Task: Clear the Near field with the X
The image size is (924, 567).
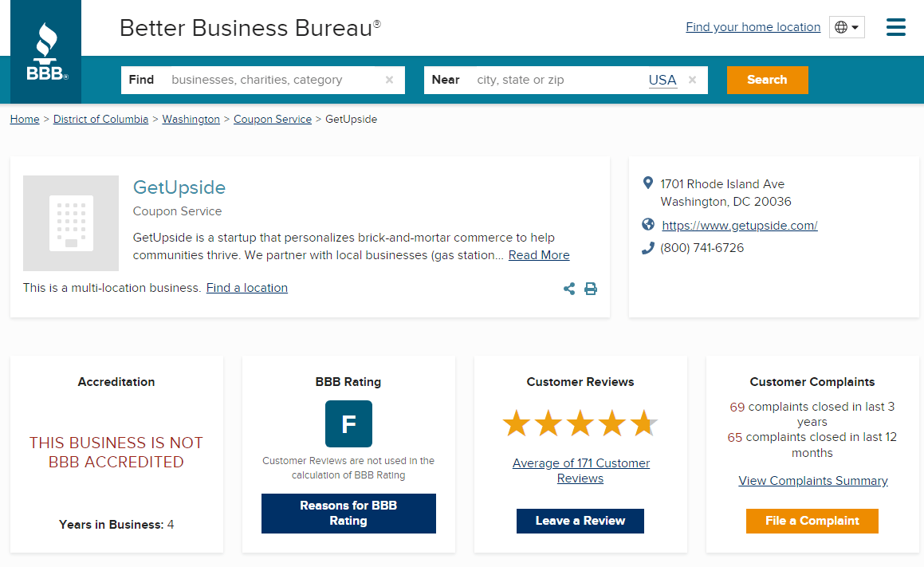Action: (693, 80)
